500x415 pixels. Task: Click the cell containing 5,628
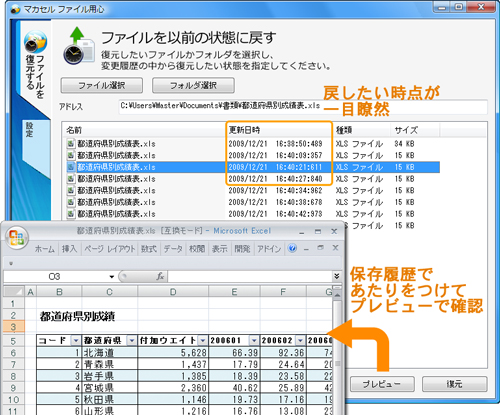click(173, 352)
